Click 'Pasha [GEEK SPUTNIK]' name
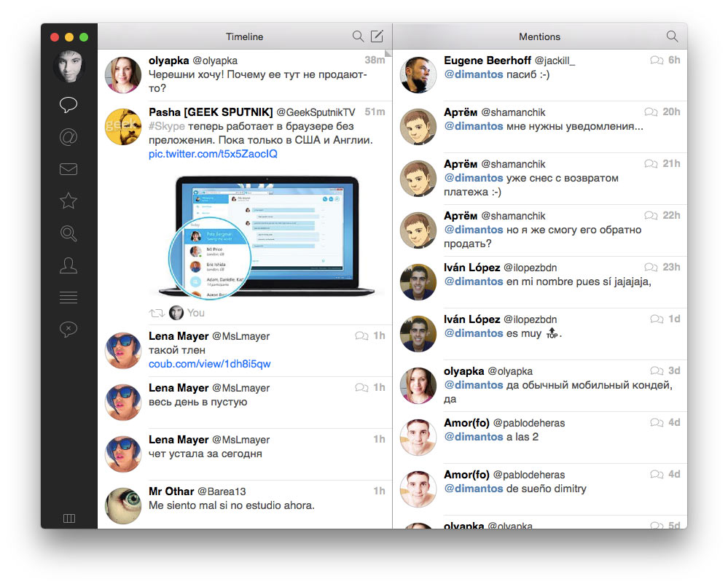 pyautogui.click(x=211, y=112)
